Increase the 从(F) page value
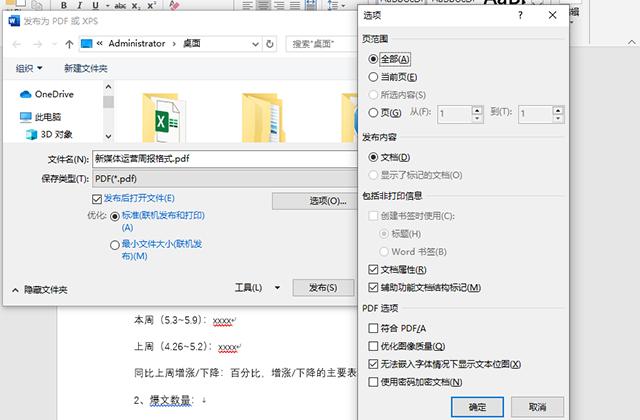The height and width of the screenshot is (420, 640). point(477,110)
